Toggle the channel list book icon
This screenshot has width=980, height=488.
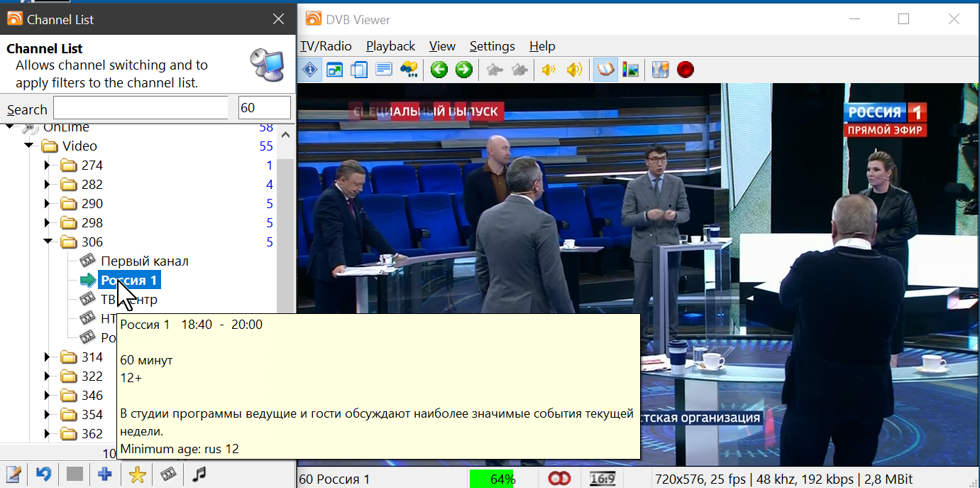(605, 70)
